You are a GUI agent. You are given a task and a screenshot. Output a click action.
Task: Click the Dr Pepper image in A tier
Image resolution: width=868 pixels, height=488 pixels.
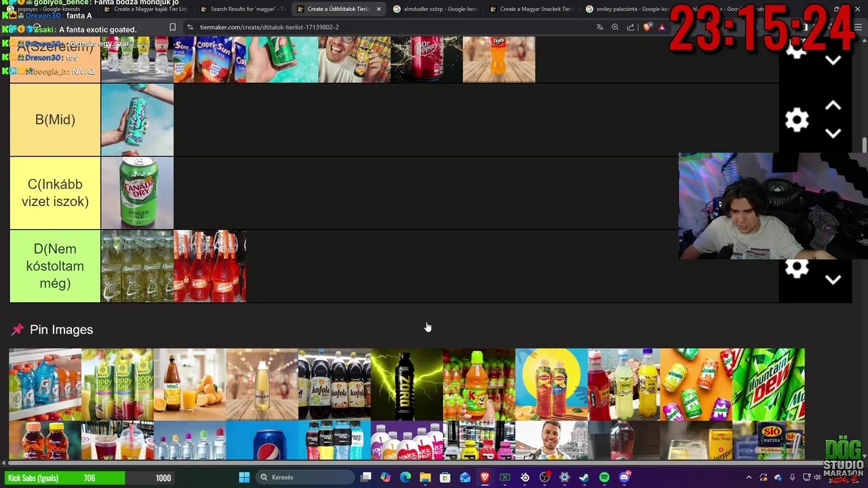point(427,60)
